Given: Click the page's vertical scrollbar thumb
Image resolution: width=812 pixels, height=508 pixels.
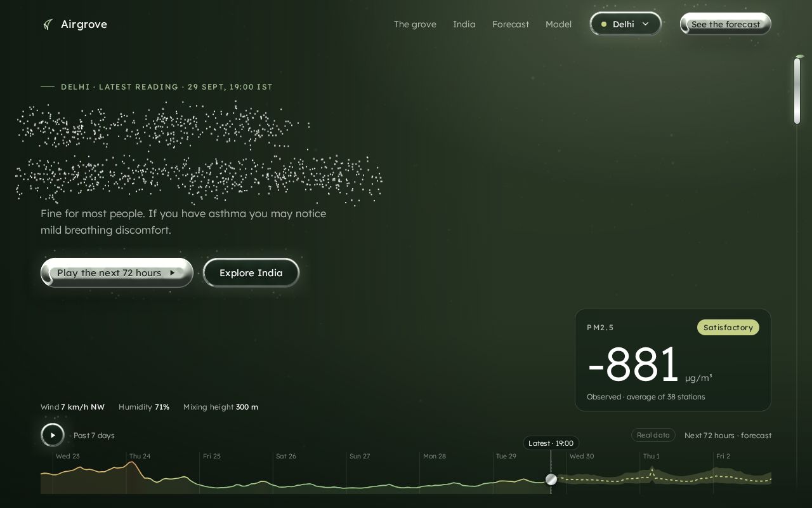Looking at the screenshot, I should [x=797, y=90].
